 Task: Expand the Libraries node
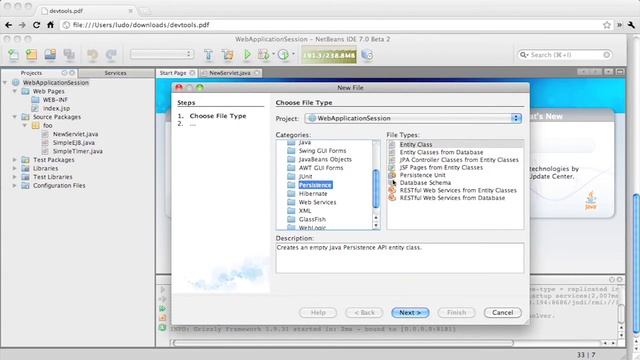coord(15,168)
